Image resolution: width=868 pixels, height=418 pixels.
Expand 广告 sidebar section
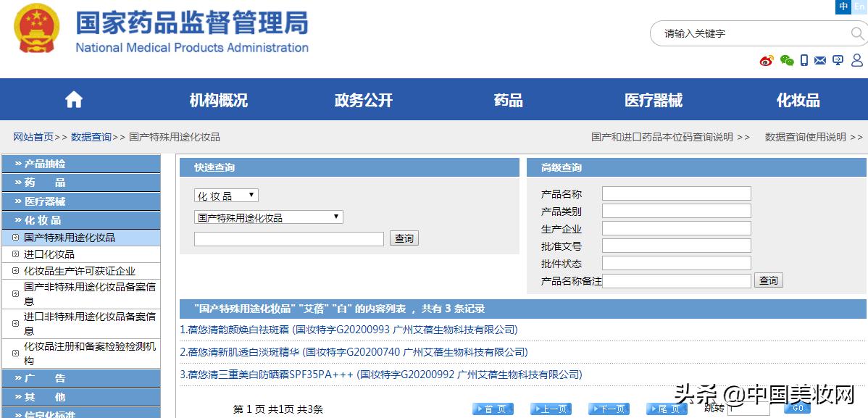point(81,378)
